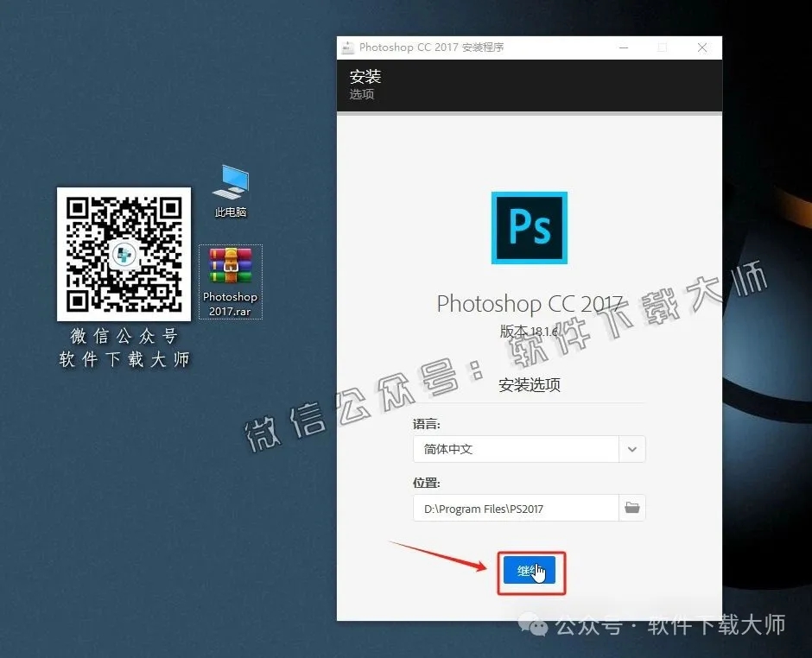The width and height of the screenshot is (812, 658).
Task: Open the install location folder picker
Action: coord(631,508)
